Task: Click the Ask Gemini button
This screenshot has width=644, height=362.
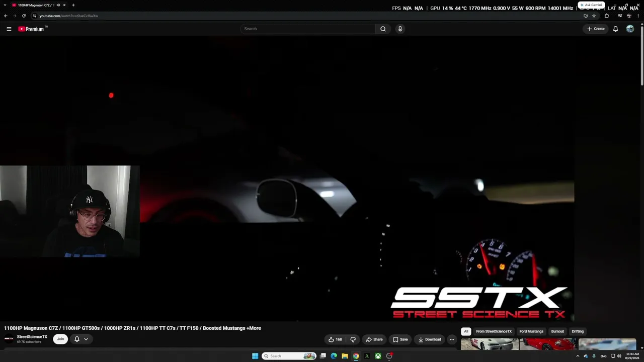Action: [x=591, y=5]
